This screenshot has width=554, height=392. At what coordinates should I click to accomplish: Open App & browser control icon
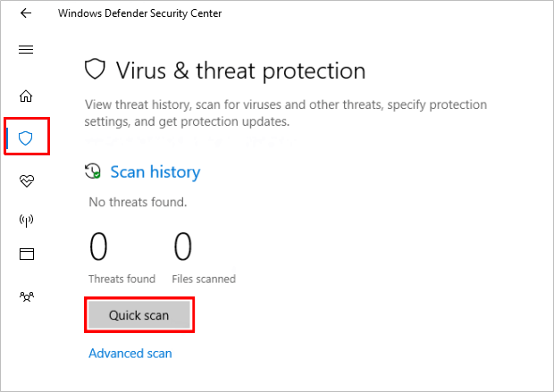point(26,254)
